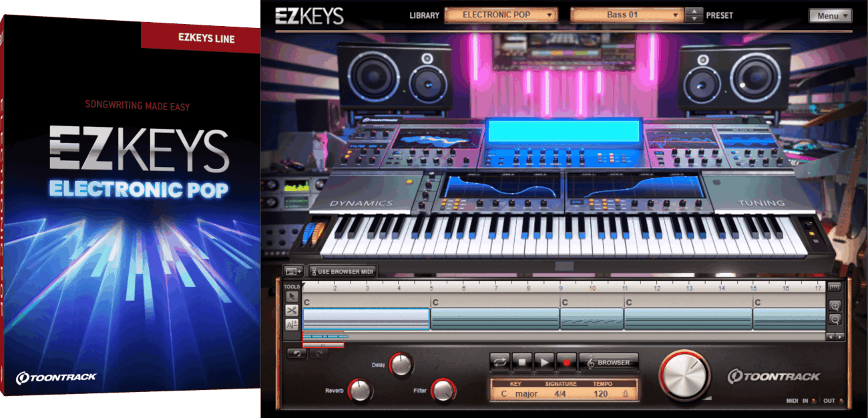
Task: Select the MIDI block starting at bar 15
Action: click(790, 319)
